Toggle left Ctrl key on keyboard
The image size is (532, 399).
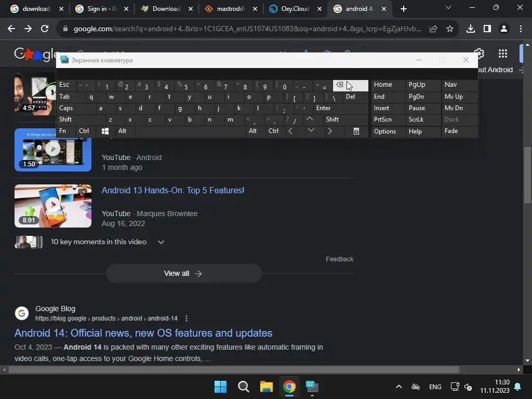pos(86,131)
